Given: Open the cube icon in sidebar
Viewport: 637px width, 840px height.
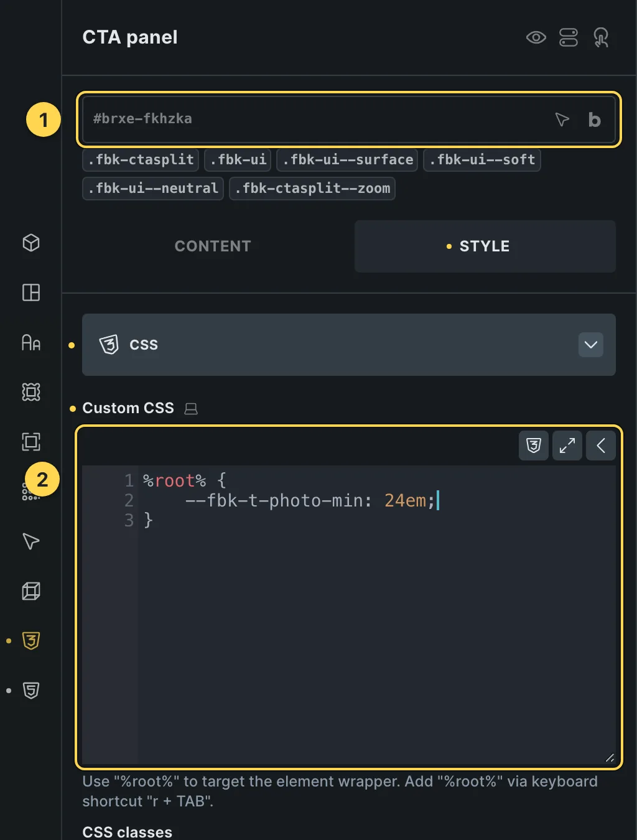Looking at the screenshot, I should [31, 243].
